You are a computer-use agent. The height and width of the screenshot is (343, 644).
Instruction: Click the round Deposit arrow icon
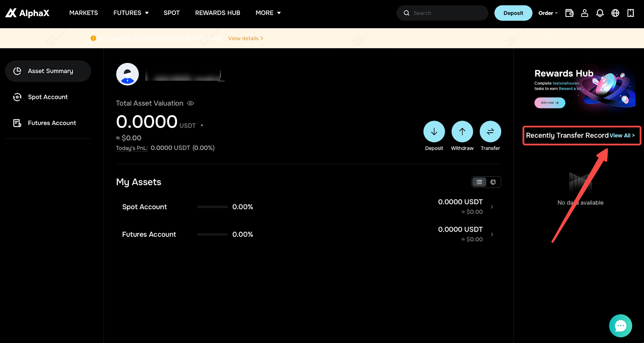[x=434, y=131]
